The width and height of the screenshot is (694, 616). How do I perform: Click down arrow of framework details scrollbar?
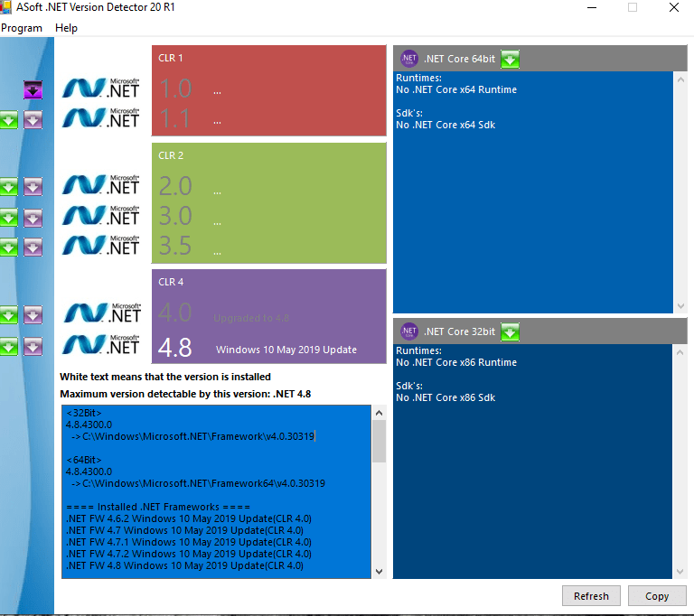pos(379,572)
